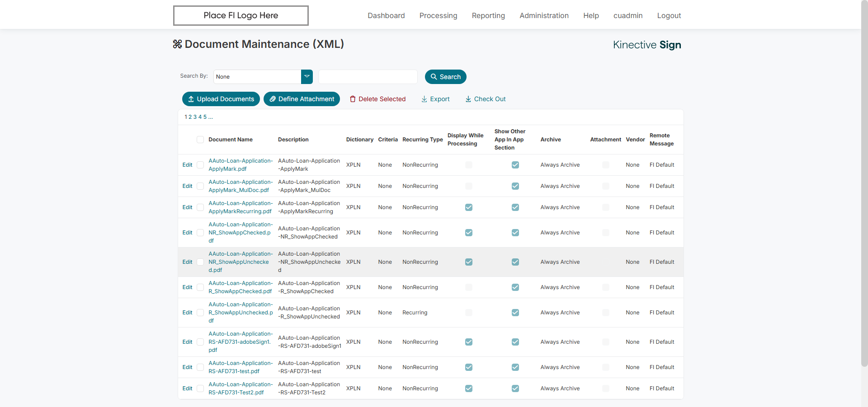Screen dimensions: 868x407
Task: Click the Check Out download icon
Action: [468, 99]
